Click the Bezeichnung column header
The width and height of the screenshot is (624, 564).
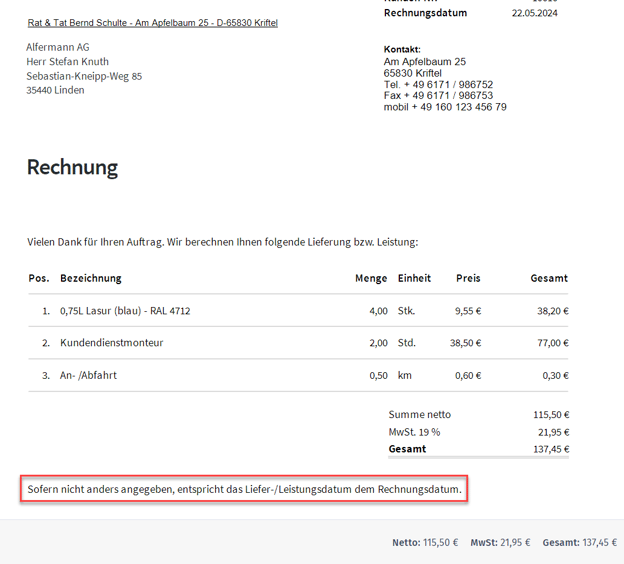91,278
